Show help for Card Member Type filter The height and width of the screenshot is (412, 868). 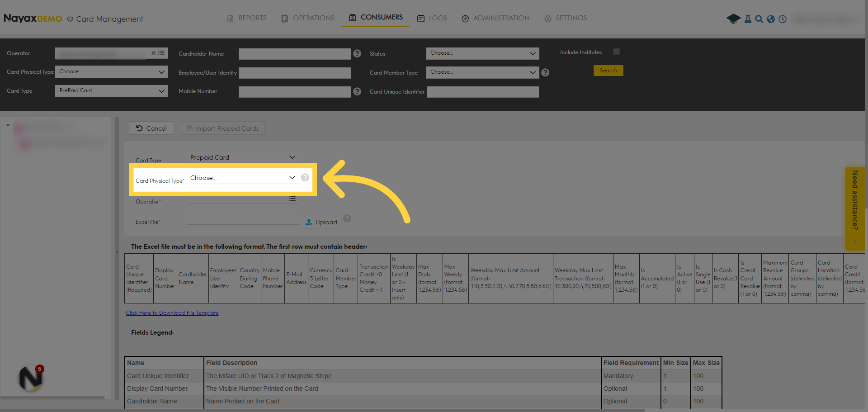tap(545, 72)
